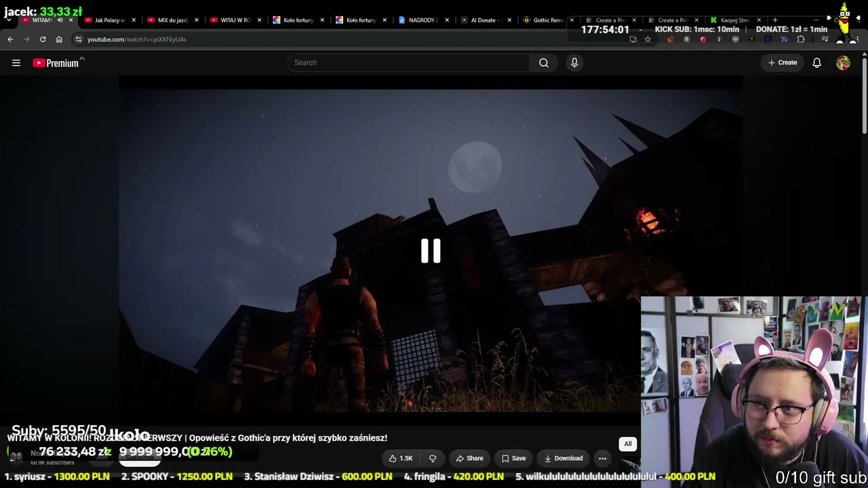Open more actions three-dot menu
Viewport: 868px width, 488px height.
(602, 459)
